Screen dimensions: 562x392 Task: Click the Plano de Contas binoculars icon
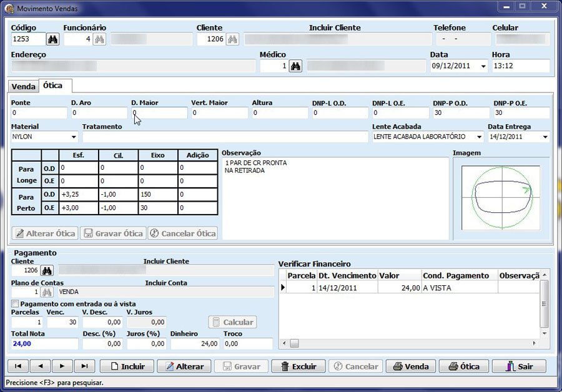pyautogui.click(x=47, y=292)
